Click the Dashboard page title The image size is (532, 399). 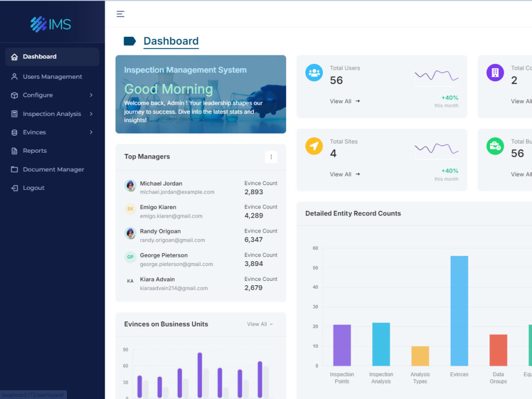click(171, 41)
